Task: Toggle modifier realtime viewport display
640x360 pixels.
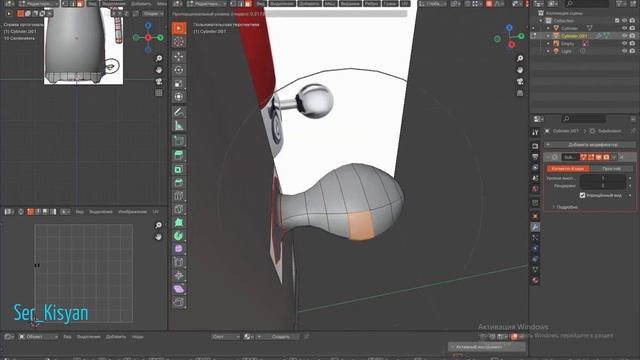Action: [599, 157]
